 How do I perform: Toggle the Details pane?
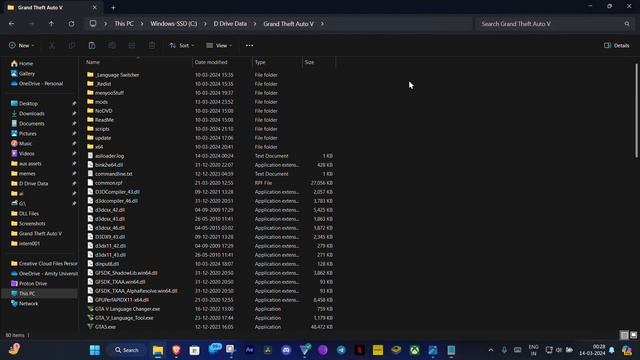click(x=617, y=45)
